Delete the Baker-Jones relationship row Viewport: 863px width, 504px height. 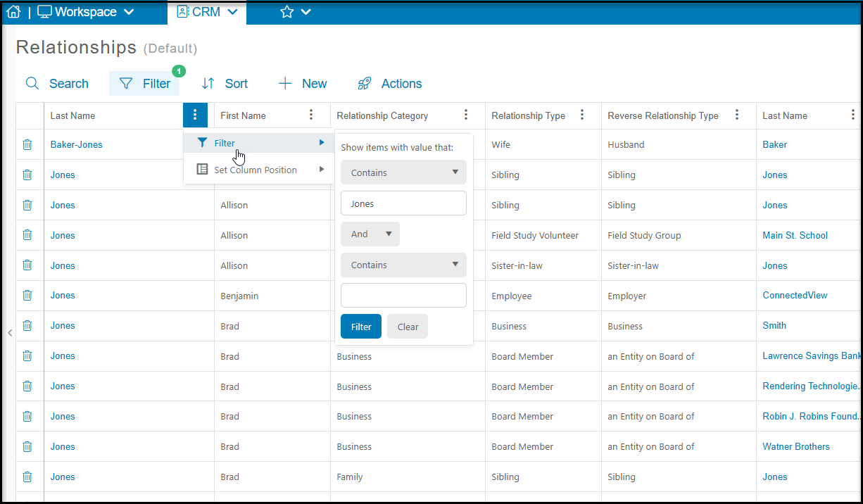27,144
